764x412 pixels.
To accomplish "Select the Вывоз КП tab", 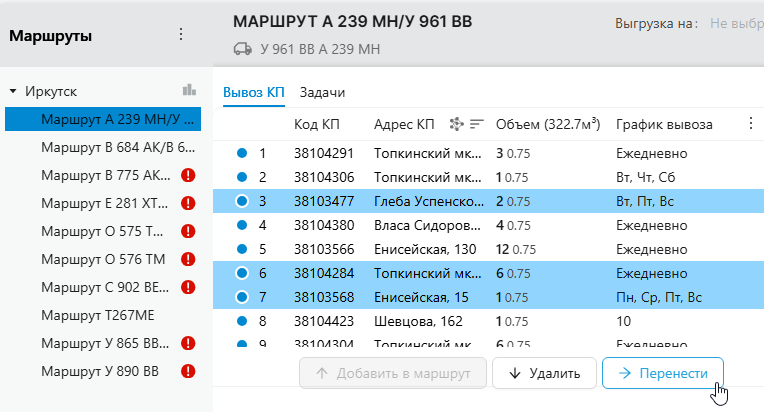I will (x=253, y=92).
